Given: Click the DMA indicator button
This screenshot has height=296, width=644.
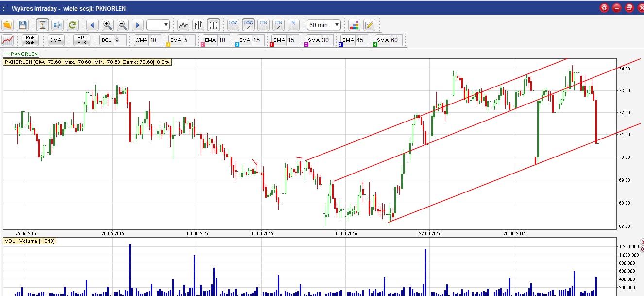Looking at the screenshot, I should [x=56, y=40].
